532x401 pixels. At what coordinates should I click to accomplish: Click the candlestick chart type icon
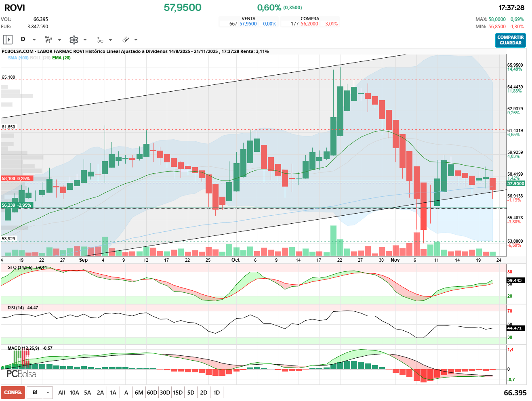pyautogui.click(x=48, y=40)
